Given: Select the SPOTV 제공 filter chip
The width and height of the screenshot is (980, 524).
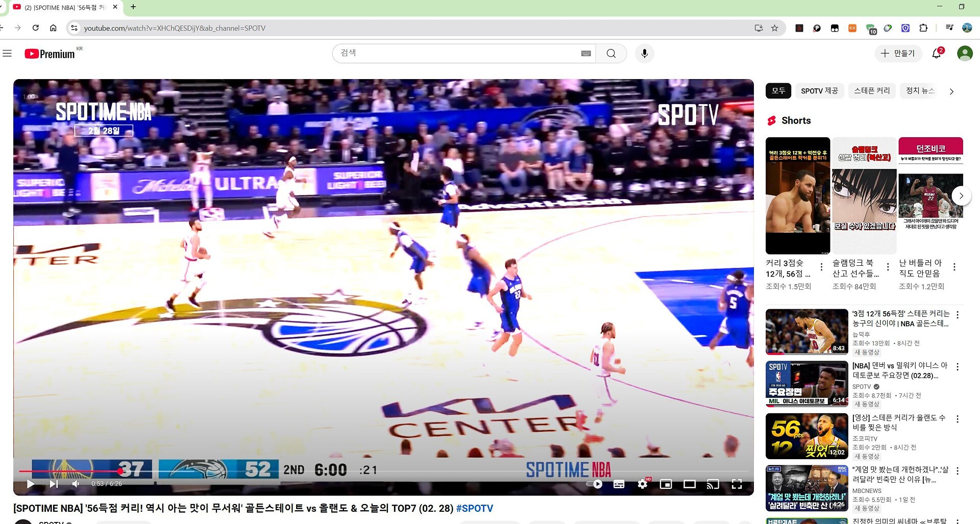Looking at the screenshot, I should point(819,91).
